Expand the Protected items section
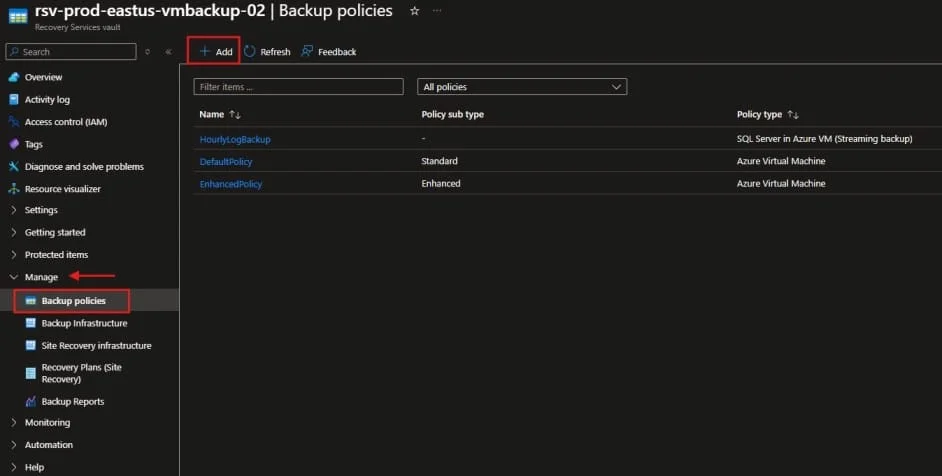The width and height of the screenshot is (942, 476). coord(56,254)
